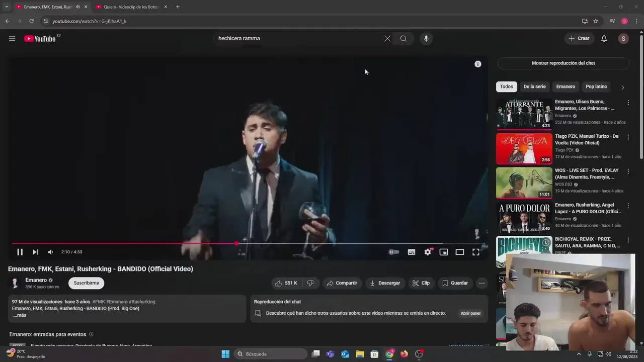
Task: Select the De la serie chip
Action: coord(534,86)
